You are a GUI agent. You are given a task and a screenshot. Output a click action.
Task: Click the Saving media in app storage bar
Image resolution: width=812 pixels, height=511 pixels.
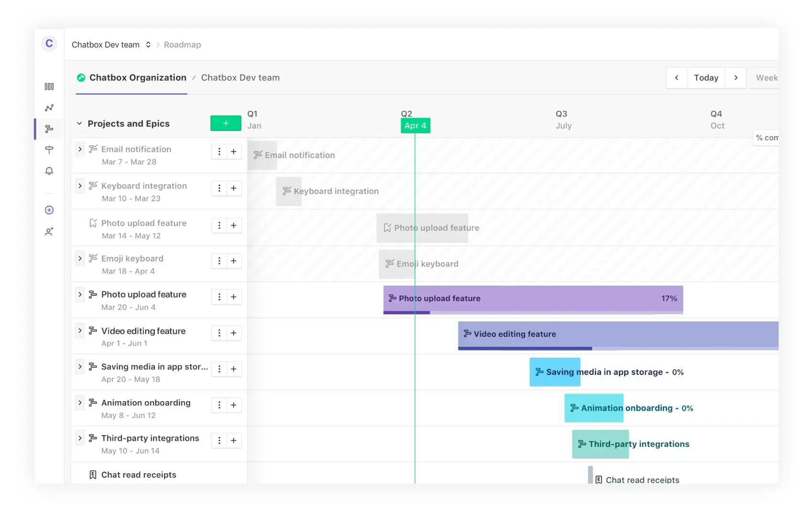(555, 372)
